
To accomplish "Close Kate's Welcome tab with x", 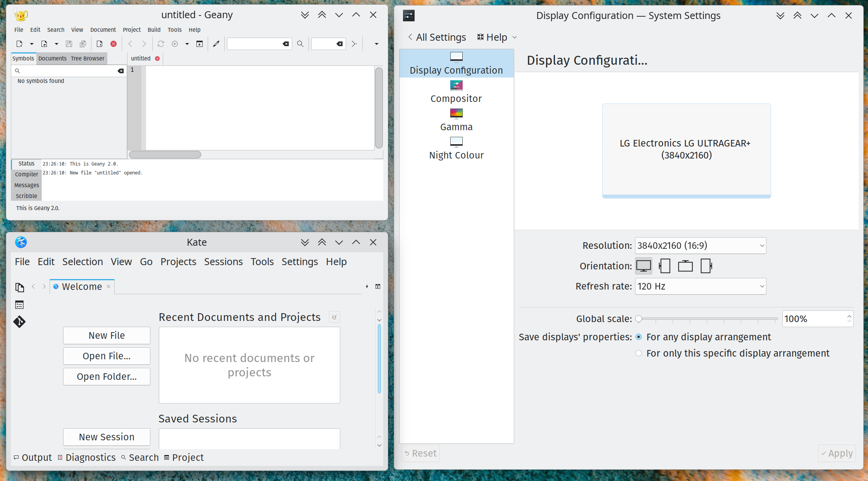I will coord(108,286).
